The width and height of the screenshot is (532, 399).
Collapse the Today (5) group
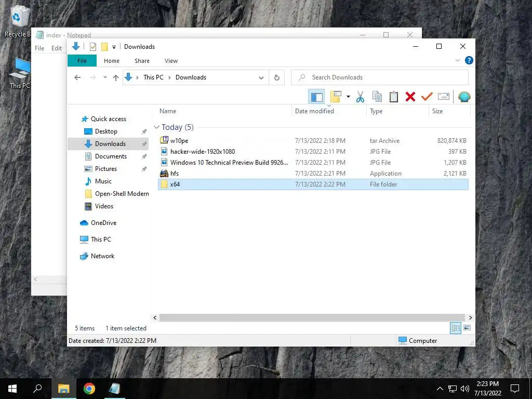[x=156, y=127]
